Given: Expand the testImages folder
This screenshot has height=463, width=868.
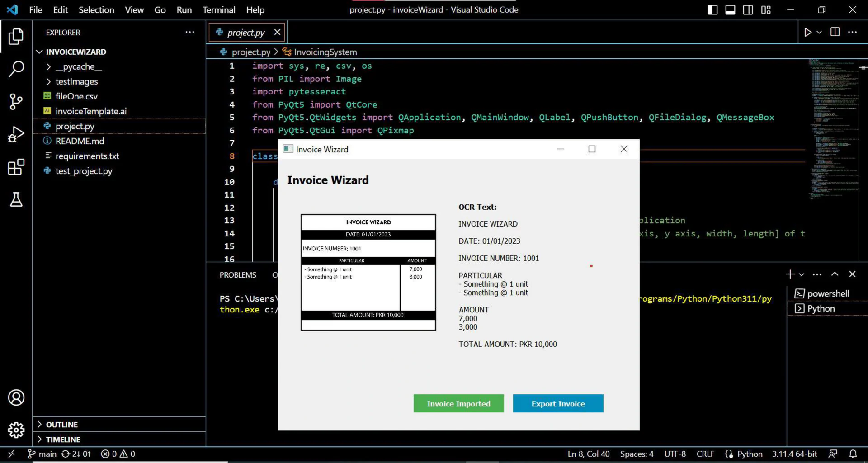Looking at the screenshot, I should pyautogui.click(x=48, y=82).
